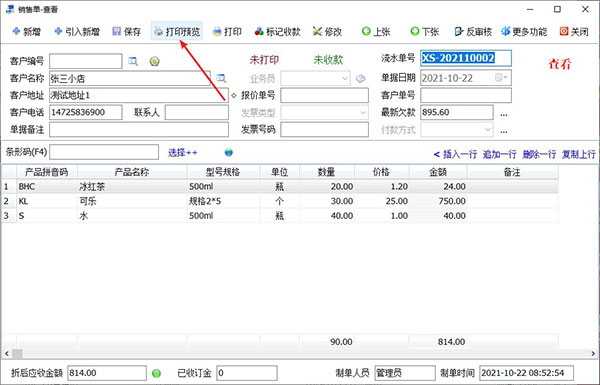Click horizontal scrollbar left arrow
Image resolution: width=600 pixels, height=385 pixels.
7,353
